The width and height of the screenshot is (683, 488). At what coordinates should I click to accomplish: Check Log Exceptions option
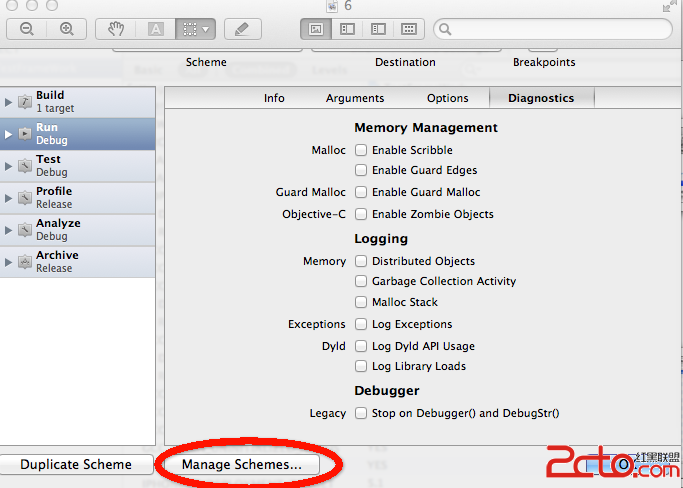click(x=361, y=324)
